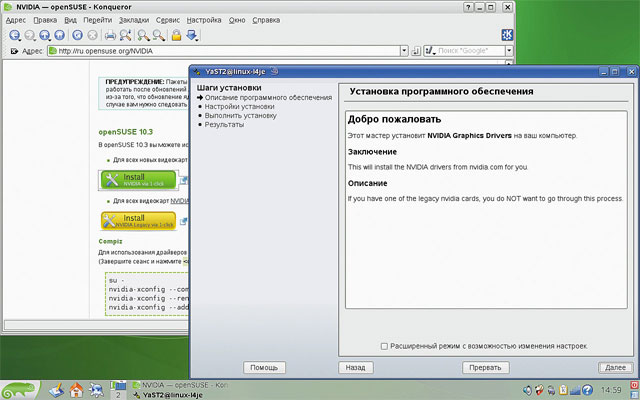Image resolution: width=640 pixels, height=400 pixels.
Task: Go up one level in Konqueror
Action: pyautogui.click(x=44, y=35)
